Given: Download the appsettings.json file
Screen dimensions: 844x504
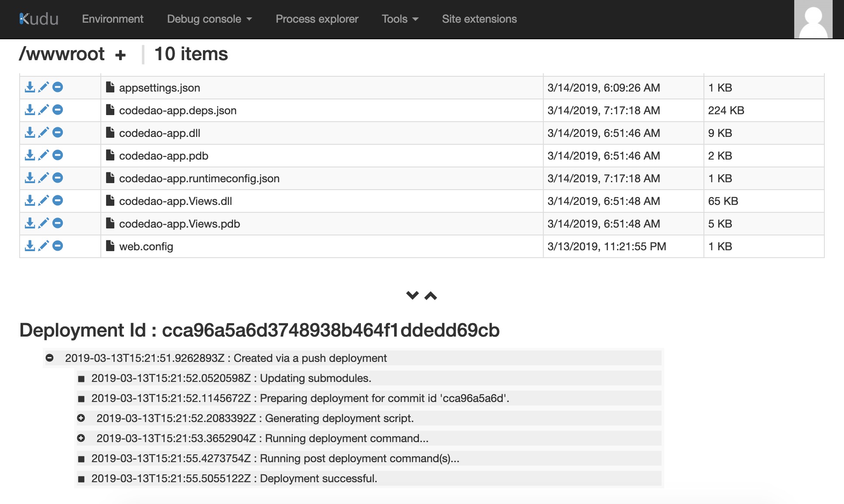Looking at the screenshot, I should pos(30,87).
